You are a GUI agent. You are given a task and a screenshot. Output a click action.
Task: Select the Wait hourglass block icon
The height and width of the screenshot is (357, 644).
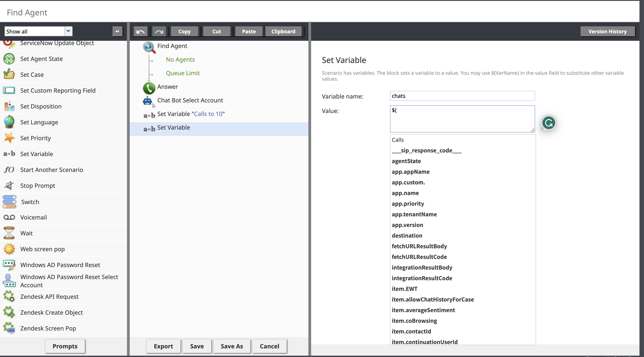point(9,233)
